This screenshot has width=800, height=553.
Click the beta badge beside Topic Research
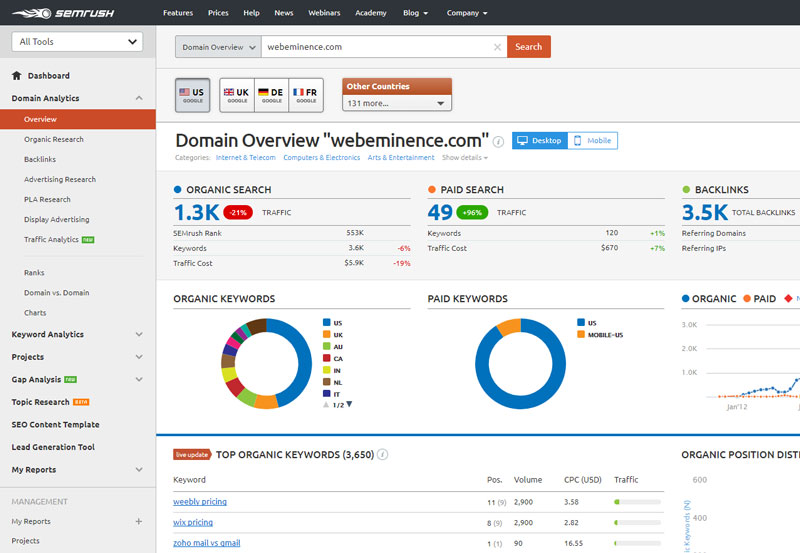coord(81,402)
